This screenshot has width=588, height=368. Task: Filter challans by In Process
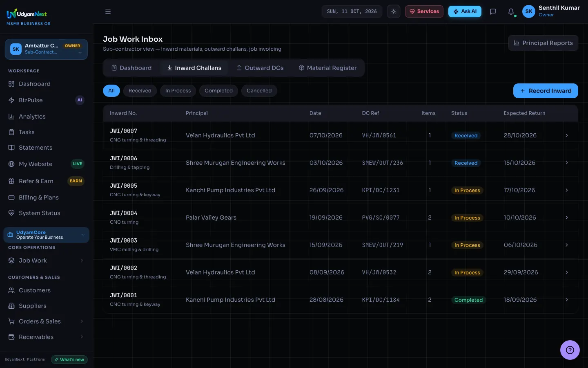178,91
